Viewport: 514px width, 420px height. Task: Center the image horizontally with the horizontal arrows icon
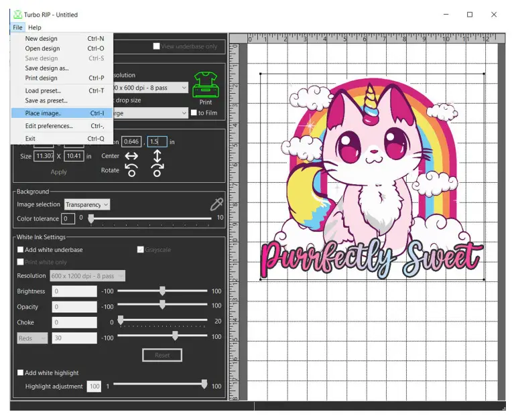click(x=131, y=156)
